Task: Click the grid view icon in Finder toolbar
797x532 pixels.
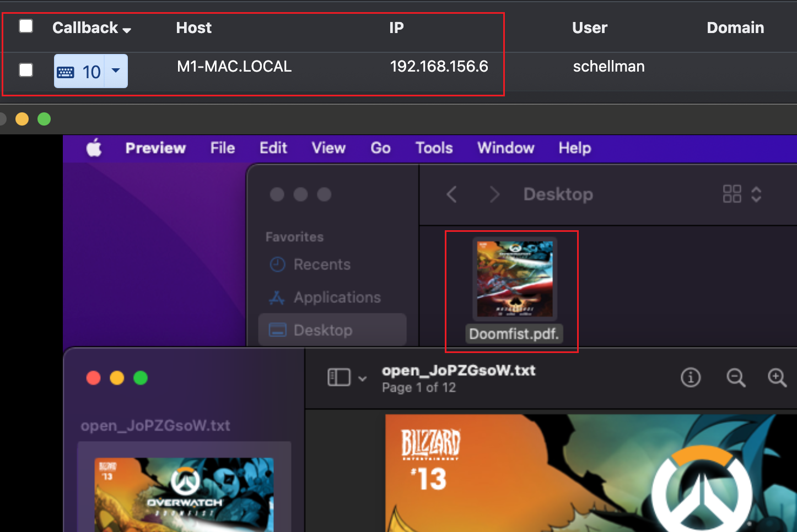Action: click(x=732, y=194)
